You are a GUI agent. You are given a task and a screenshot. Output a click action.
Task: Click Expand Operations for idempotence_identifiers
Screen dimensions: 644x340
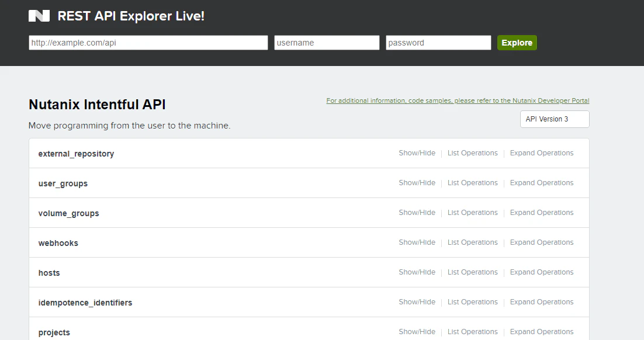point(541,302)
